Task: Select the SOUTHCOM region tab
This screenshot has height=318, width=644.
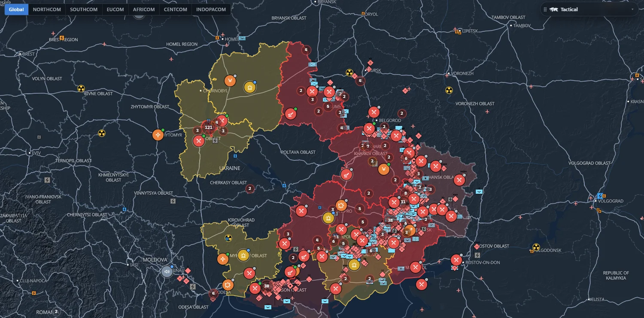Action: [84, 9]
